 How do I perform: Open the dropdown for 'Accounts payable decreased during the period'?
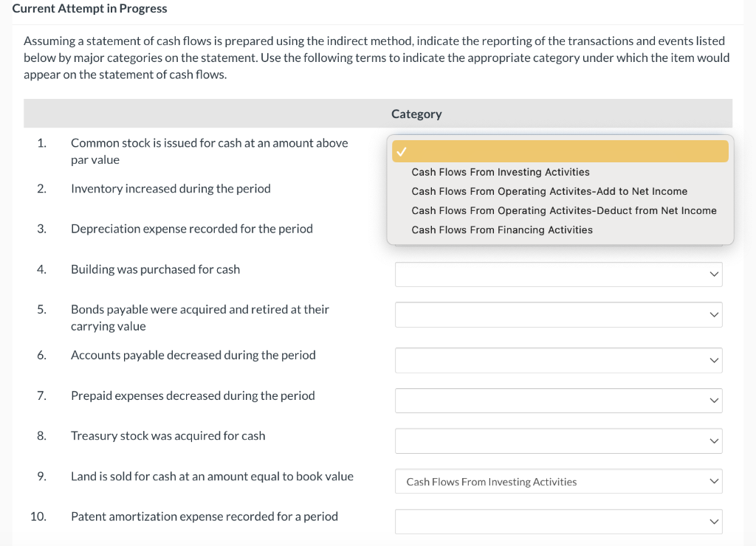(558, 360)
